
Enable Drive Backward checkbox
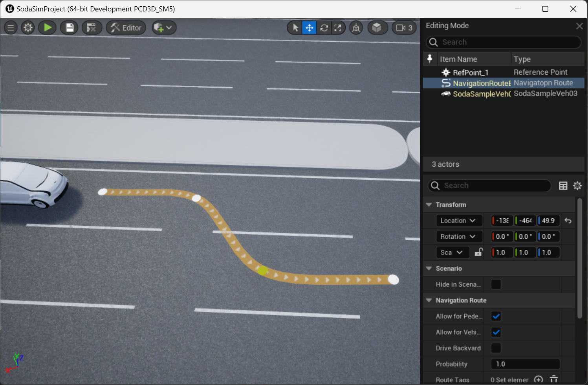tap(496, 348)
